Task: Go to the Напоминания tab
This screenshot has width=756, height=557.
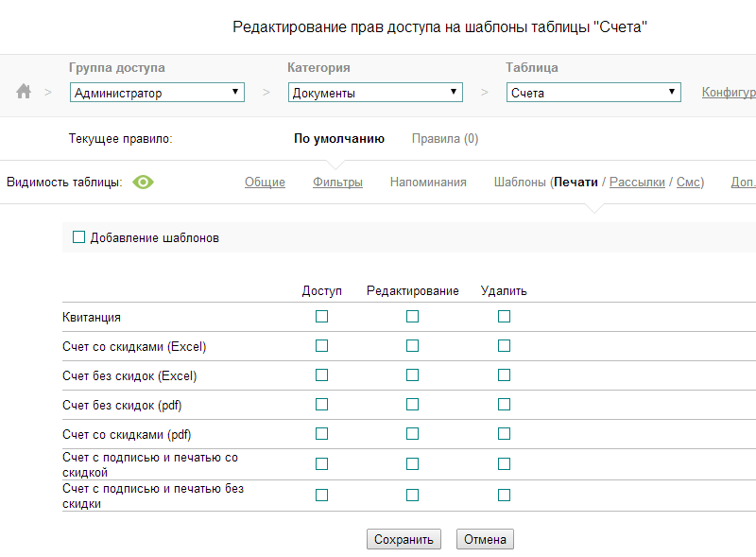Action: pos(428,183)
